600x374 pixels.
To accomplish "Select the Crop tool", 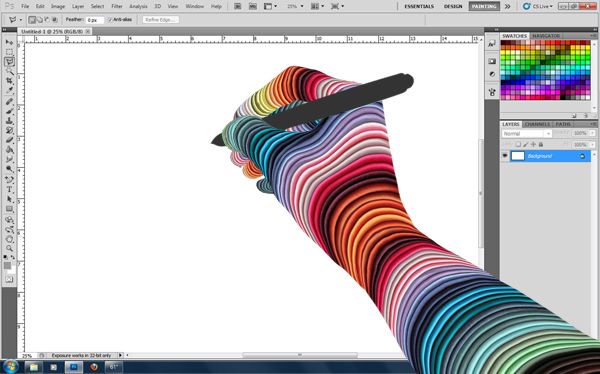I will (9, 81).
